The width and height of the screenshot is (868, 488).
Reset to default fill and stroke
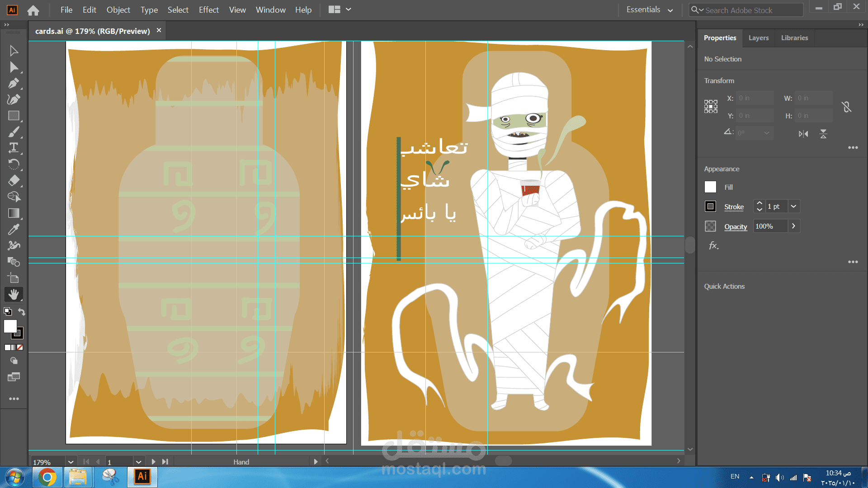[x=7, y=311]
